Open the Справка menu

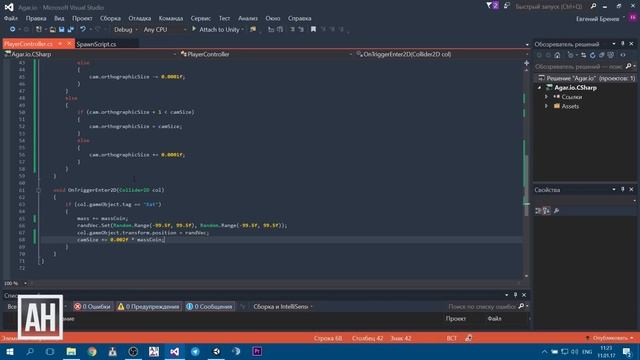click(x=300, y=18)
